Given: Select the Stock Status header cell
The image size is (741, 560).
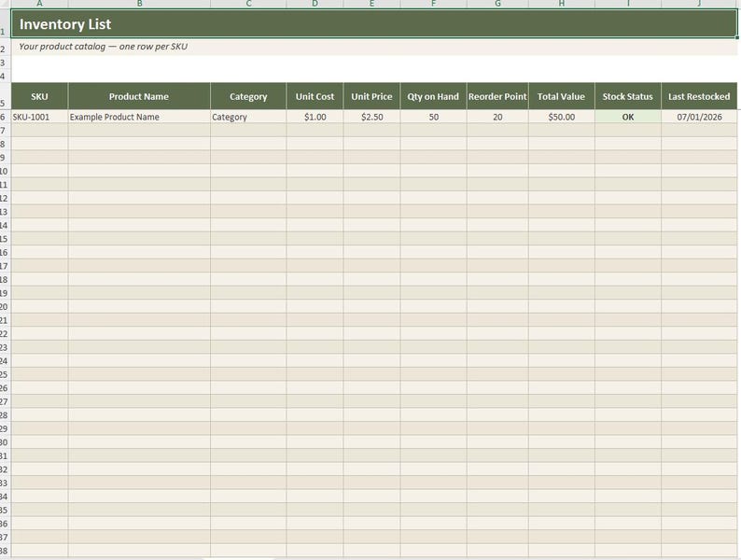Looking at the screenshot, I should 628,96.
